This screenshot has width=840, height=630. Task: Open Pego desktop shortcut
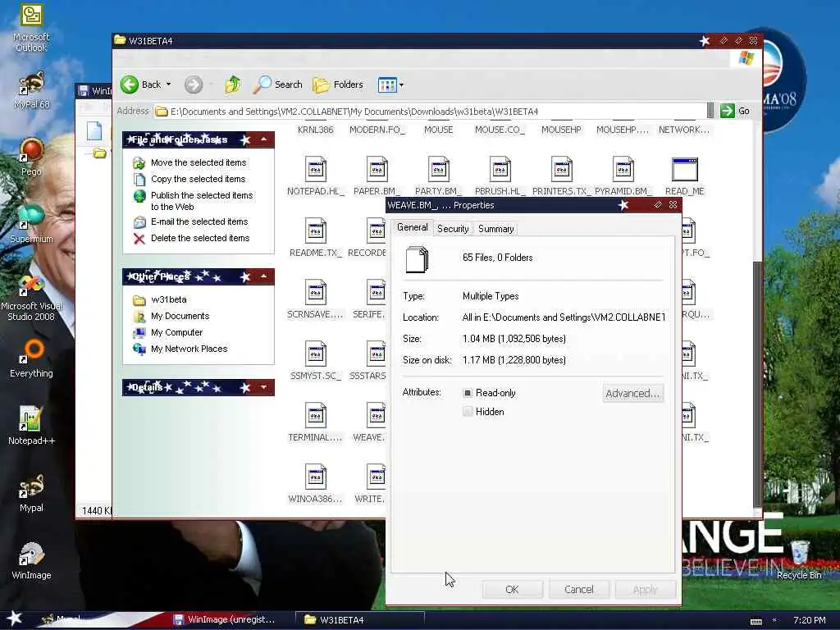click(31, 157)
